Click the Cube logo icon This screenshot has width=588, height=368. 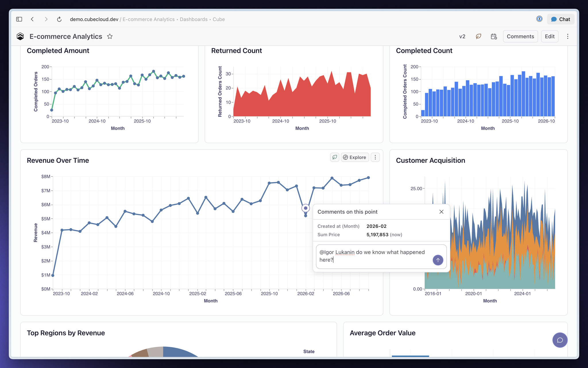(x=20, y=36)
